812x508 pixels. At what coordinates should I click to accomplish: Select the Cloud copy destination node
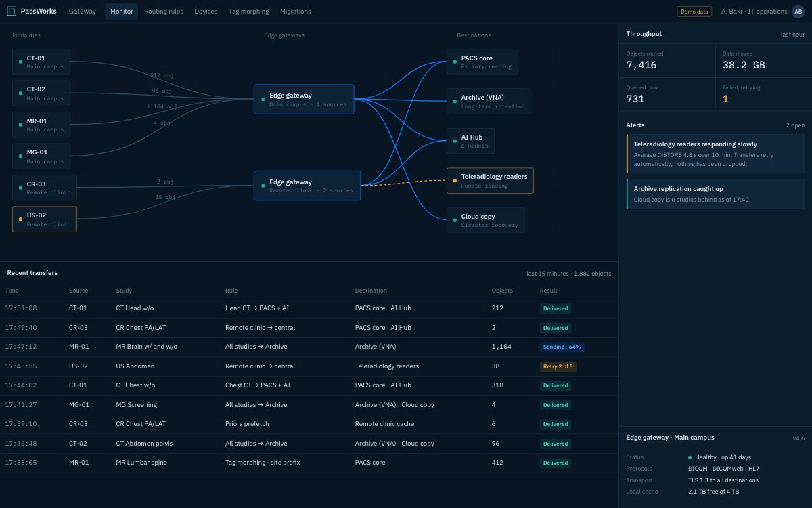tap(485, 220)
